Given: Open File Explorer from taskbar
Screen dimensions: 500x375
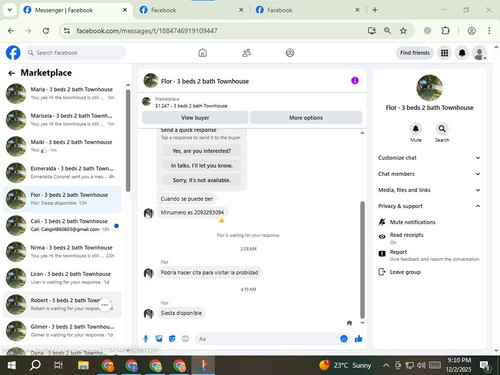Looking at the screenshot, I should [x=83, y=365].
